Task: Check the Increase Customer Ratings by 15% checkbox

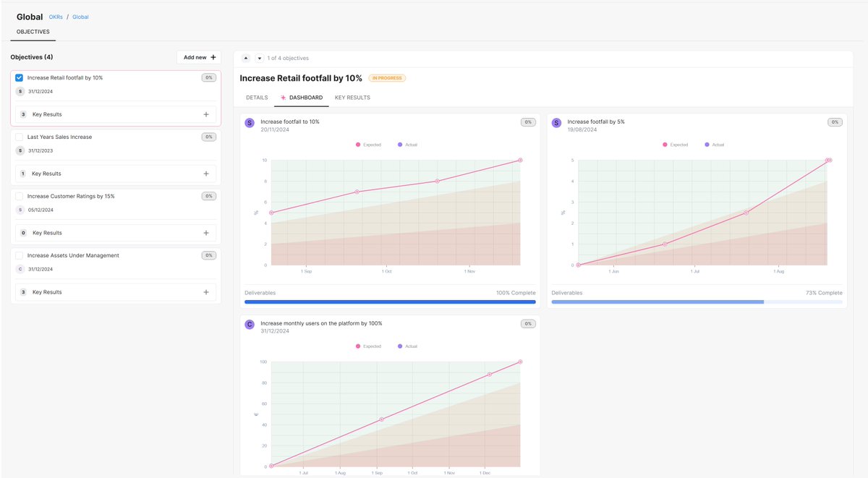Action: (20, 196)
